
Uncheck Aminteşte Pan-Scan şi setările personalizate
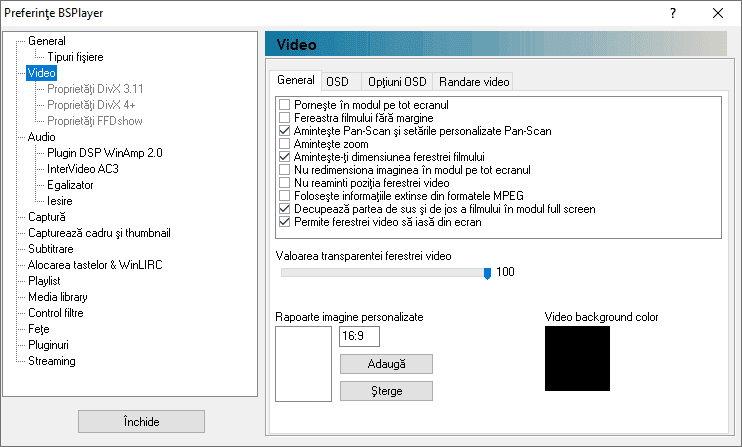[x=284, y=131]
